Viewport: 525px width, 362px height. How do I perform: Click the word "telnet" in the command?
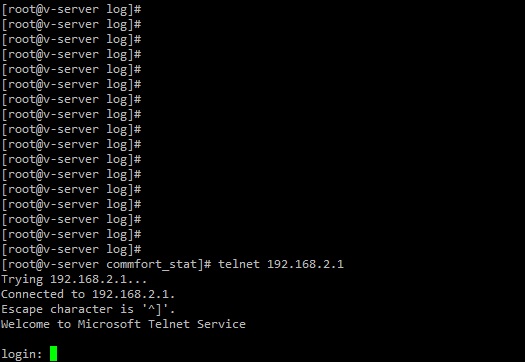[x=239, y=264]
